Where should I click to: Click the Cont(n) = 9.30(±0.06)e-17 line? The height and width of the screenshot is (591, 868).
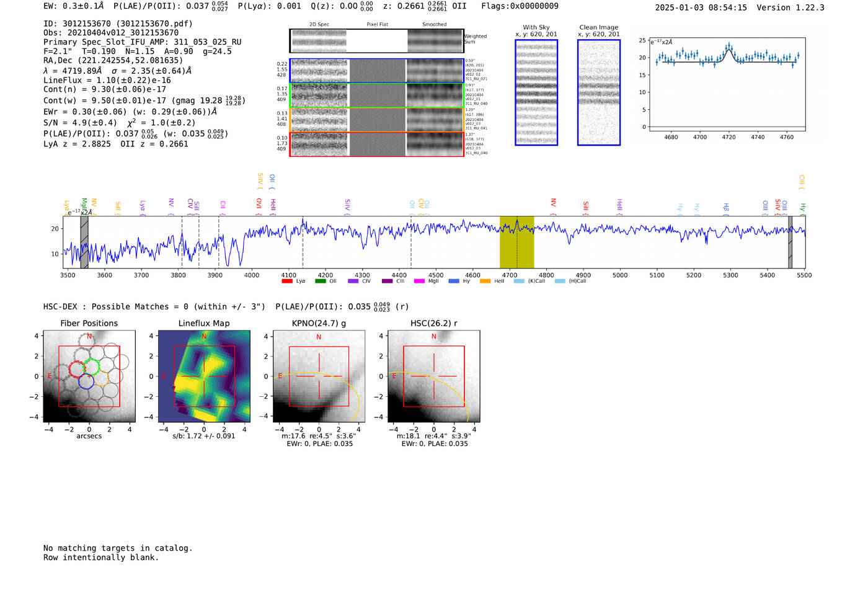tap(105, 89)
